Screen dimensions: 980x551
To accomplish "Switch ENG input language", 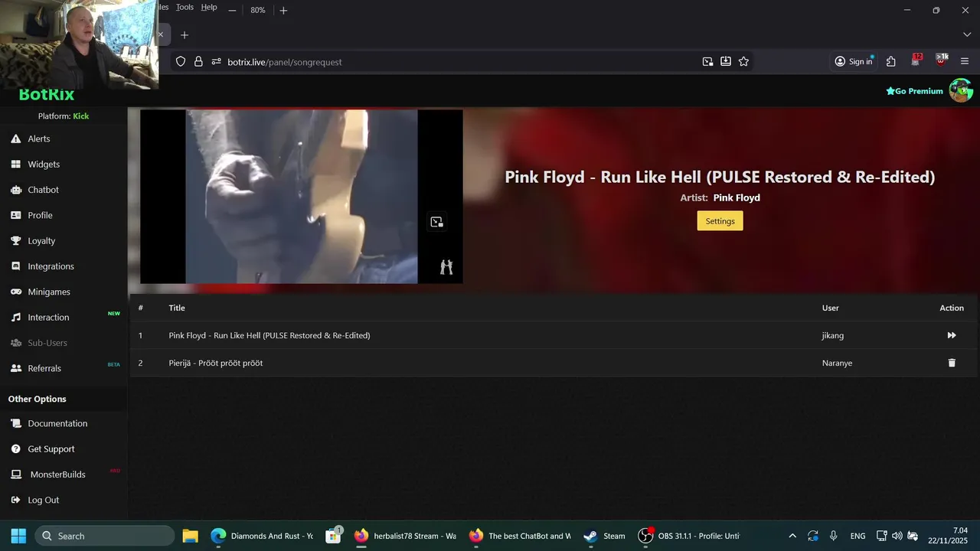I will click(857, 536).
